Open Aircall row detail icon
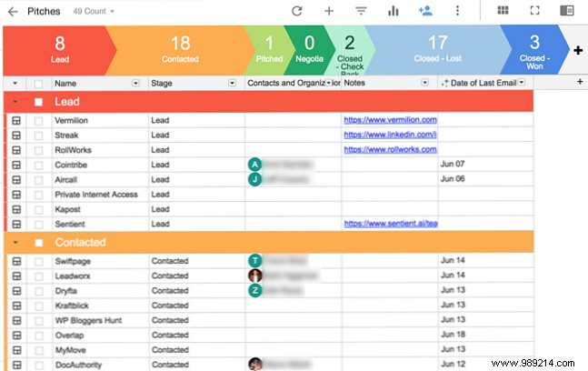This screenshot has height=371, width=588. [16, 180]
